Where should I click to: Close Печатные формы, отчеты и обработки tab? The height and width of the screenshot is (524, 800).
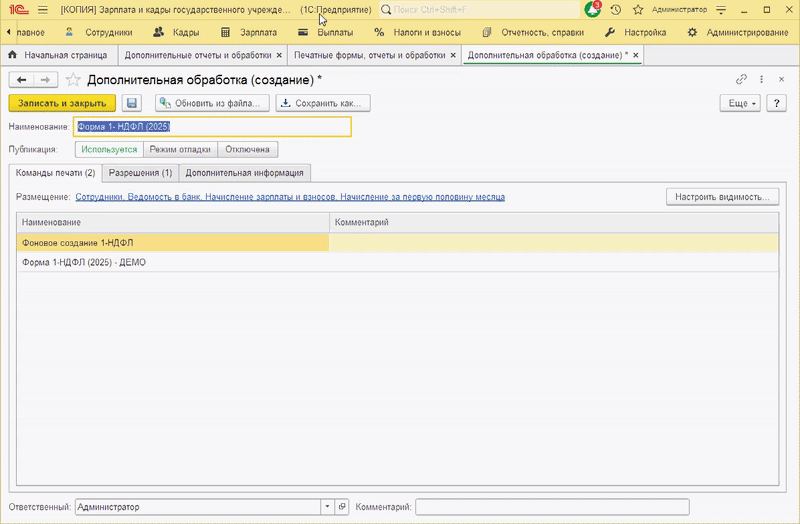pos(453,55)
